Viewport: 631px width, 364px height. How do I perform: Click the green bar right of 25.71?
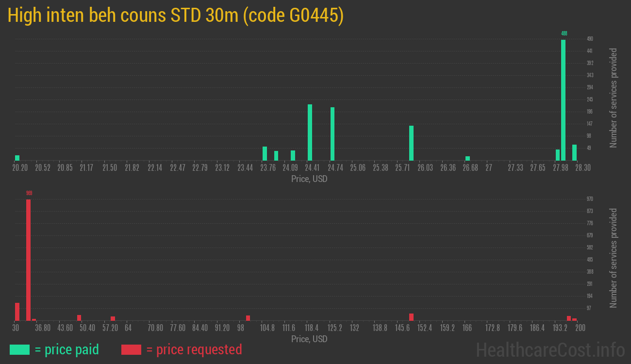tap(411, 143)
